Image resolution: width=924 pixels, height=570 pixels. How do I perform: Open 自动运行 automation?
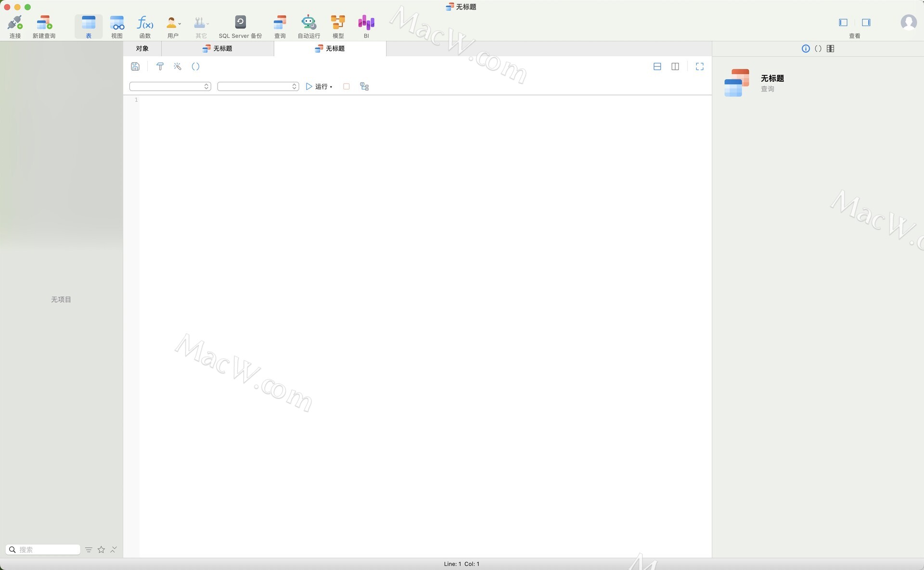pos(308,27)
